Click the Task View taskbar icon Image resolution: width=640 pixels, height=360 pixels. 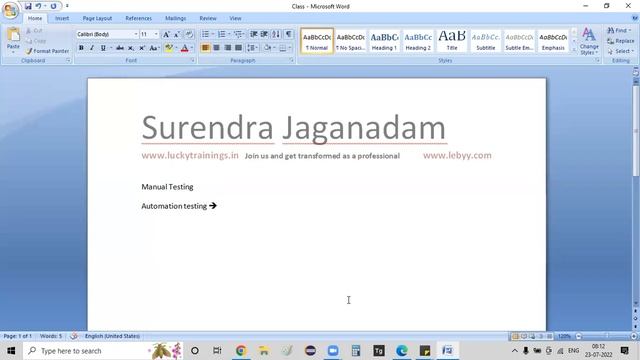(217, 351)
